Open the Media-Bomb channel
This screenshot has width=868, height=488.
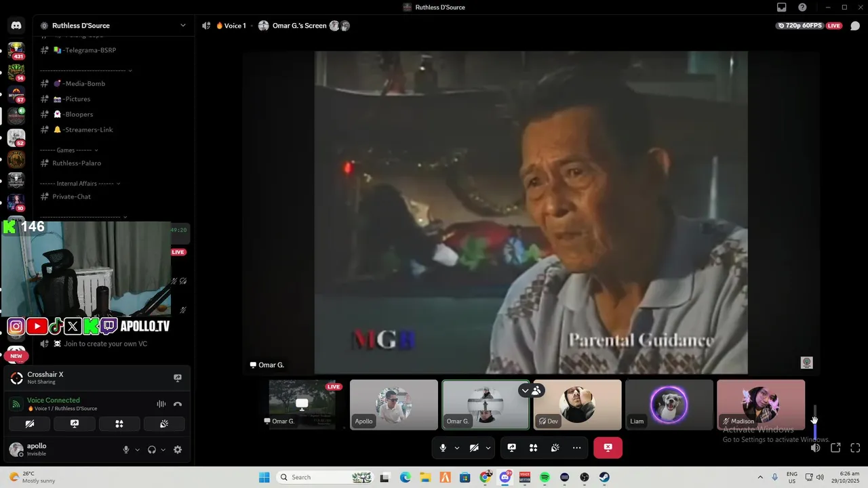(112, 83)
